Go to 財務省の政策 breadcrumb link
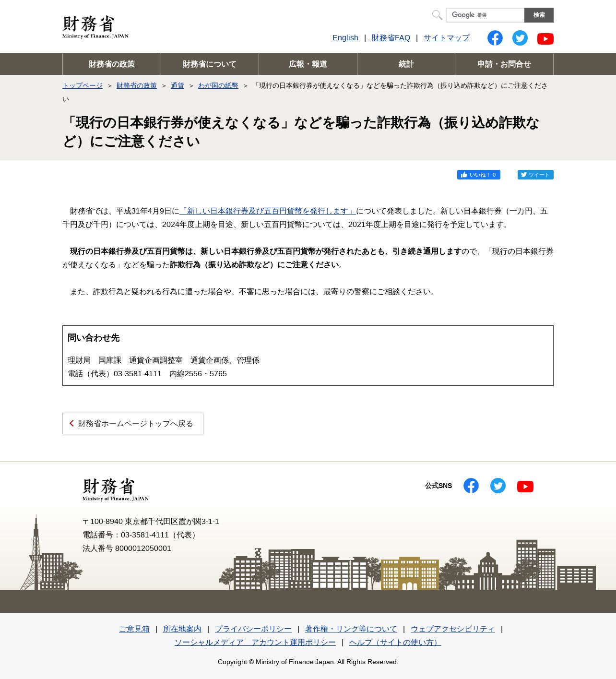This screenshot has height=679, width=616. 137,85
